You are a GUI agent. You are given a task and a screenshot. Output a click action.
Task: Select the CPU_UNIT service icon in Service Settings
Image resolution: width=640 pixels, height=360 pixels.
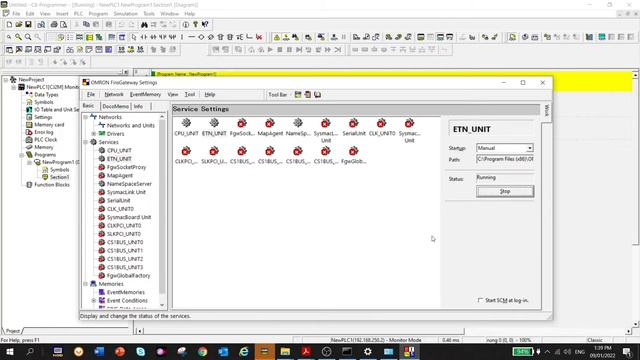click(x=186, y=123)
